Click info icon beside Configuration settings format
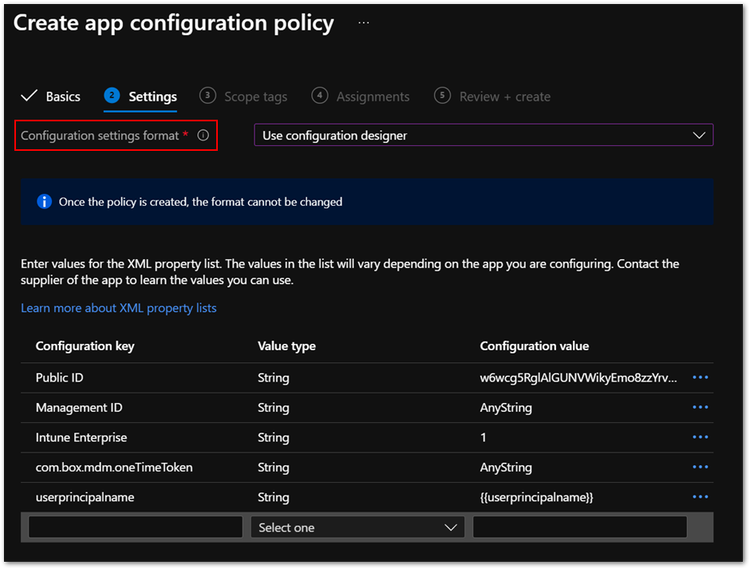Image resolution: width=750 pixels, height=569 pixels. pos(203,135)
